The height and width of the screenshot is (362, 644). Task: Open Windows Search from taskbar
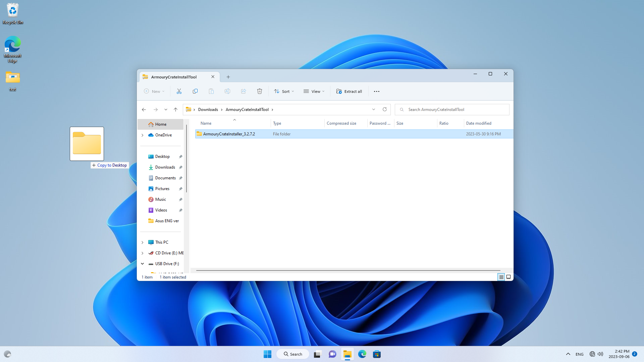[x=292, y=354]
